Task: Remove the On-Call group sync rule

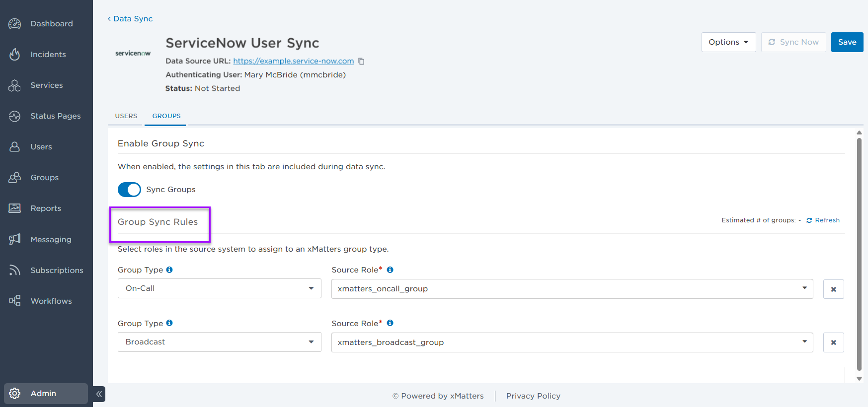Action: click(833, 289)
